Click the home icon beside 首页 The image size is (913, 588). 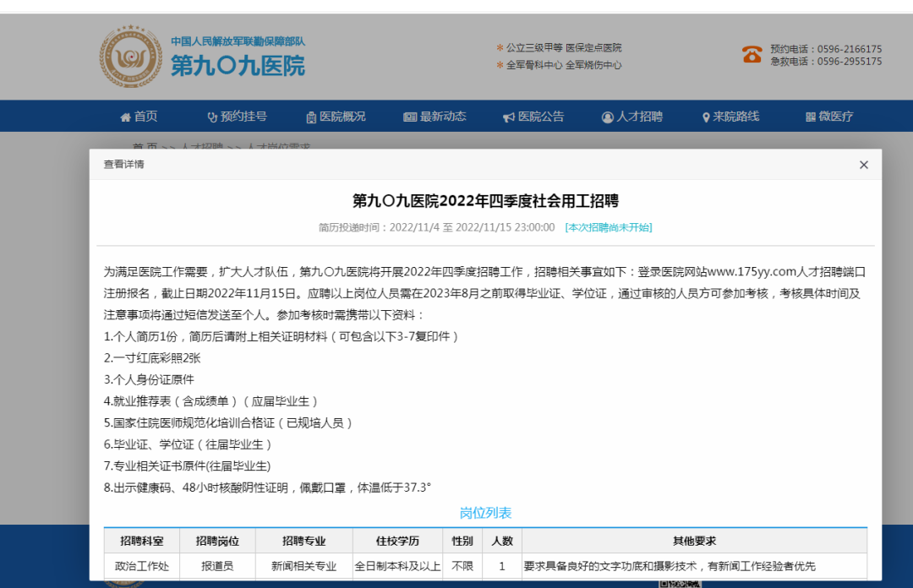pyautogui.click(x=125, y=117)
